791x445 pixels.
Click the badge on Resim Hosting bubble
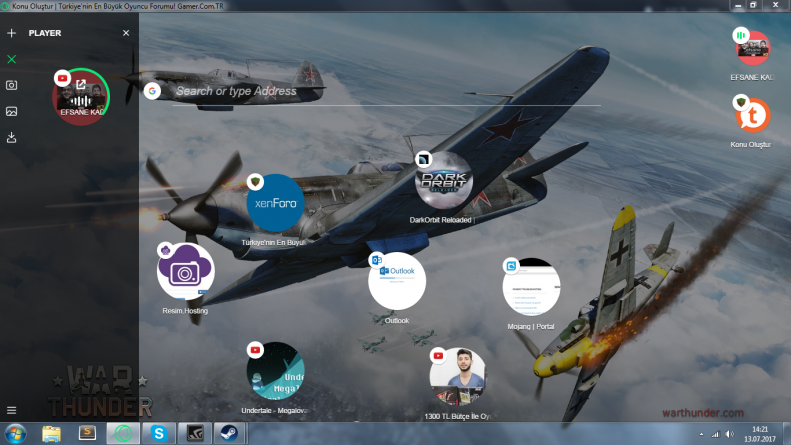click(x=165, y=250)
